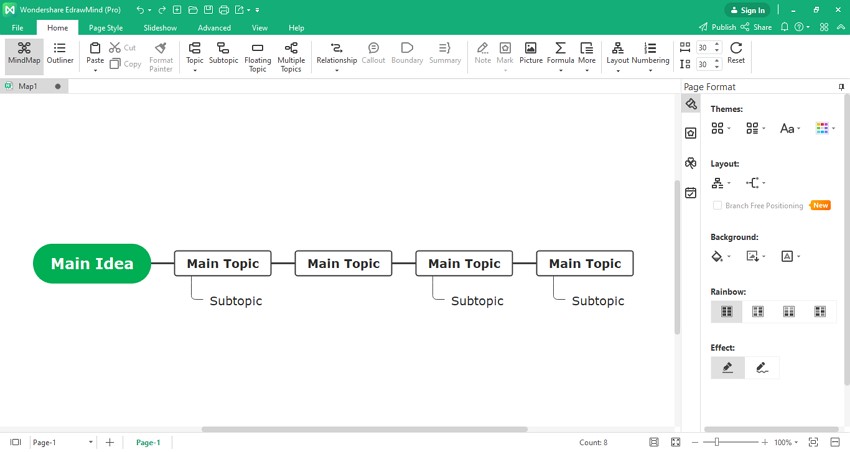Image resolution: width=850 pixels, height=452 pixels.
Task: Open the Help tab
Action: tap(296, 28)
